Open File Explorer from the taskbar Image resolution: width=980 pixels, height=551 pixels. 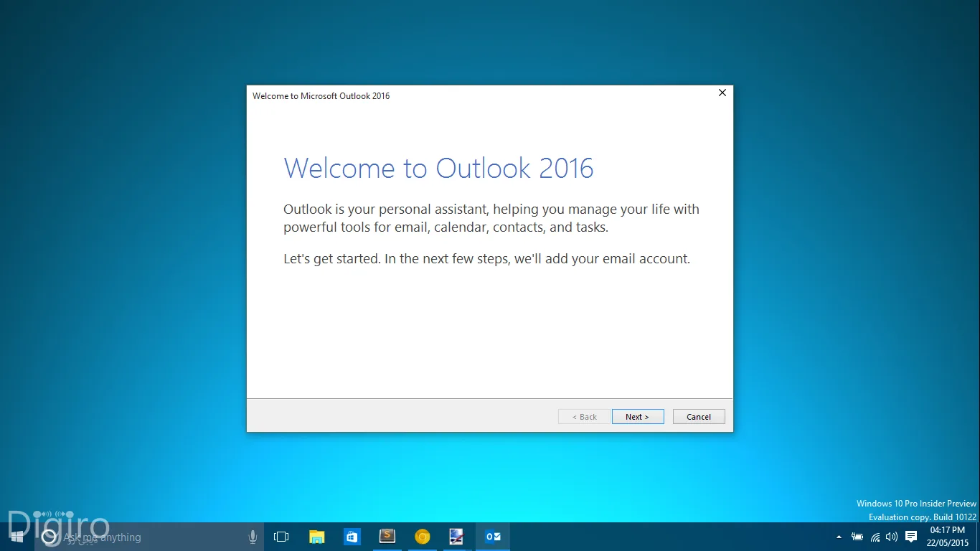click(316, 537)
